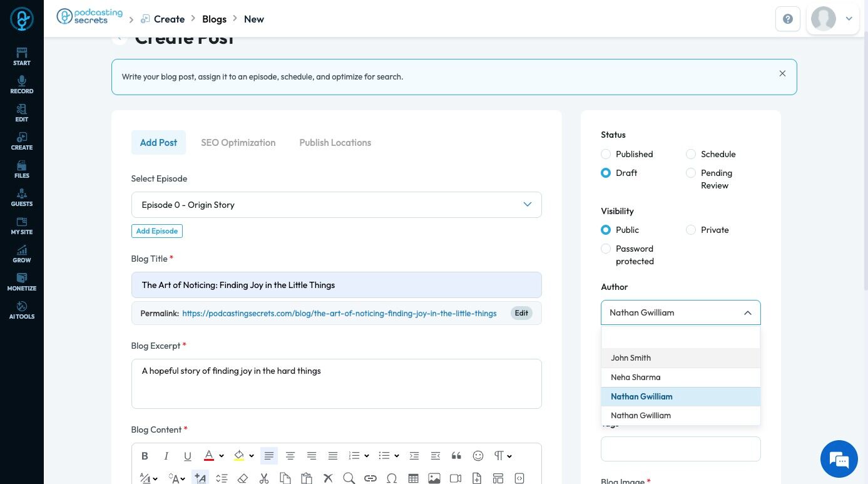The image size is (868, 484).
Task: Insert an emoji using the smiley icon
Action: coord(478,456)
